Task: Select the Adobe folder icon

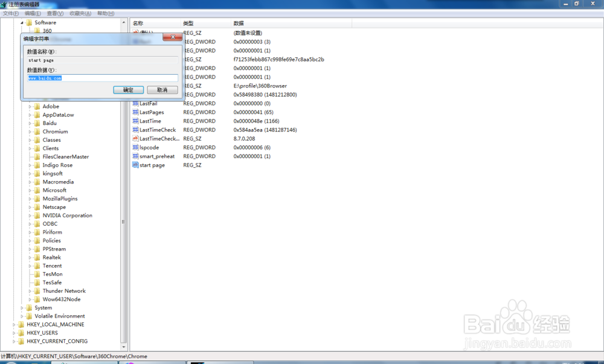Action: pyautogui.click(x=37, y=106)
